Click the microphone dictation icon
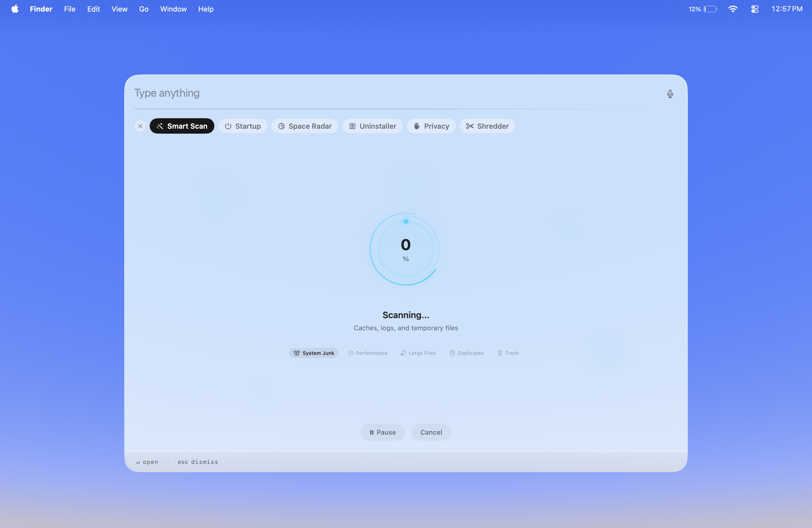The height and width of the screenshot is (528, 812). pyautogui.click(x=670, y=94)
